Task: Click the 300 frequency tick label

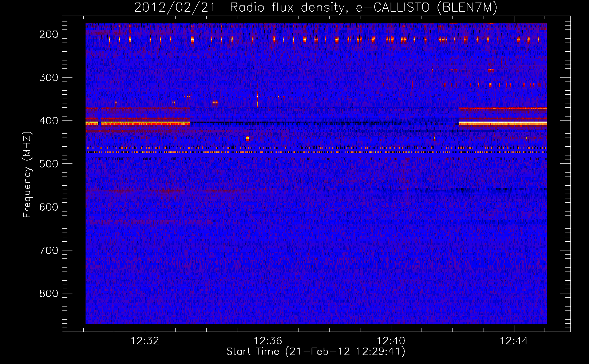Action: click(x=49, y=78)
